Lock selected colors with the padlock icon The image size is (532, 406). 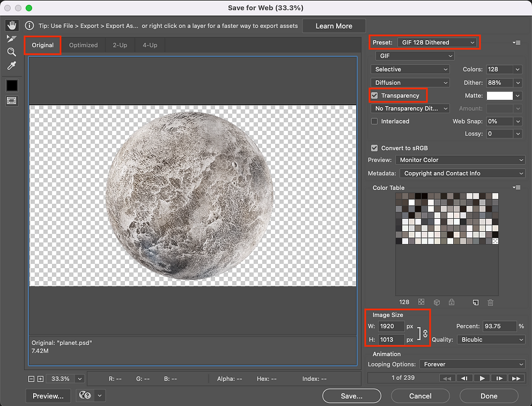pyautogui.click(x=452, y=302)
